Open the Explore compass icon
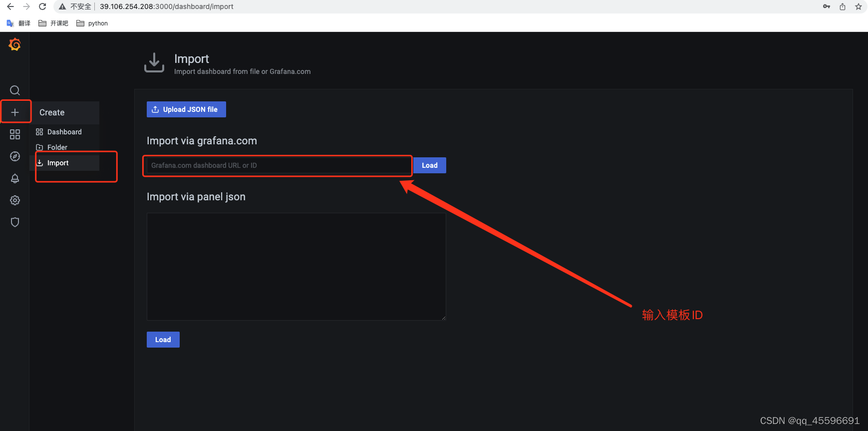The height and width of the screenshot is (431, 868). tap(15, 156)
